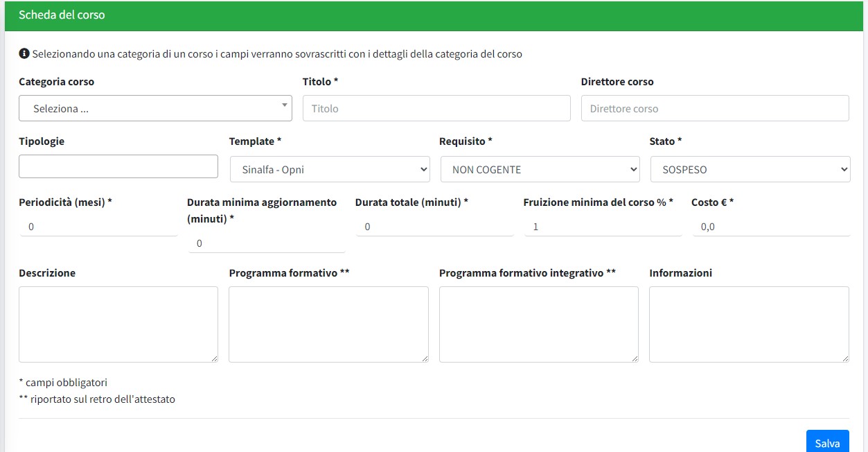
Task: Click the Descrizione textarea resize handle
Action: pos(214,358)
